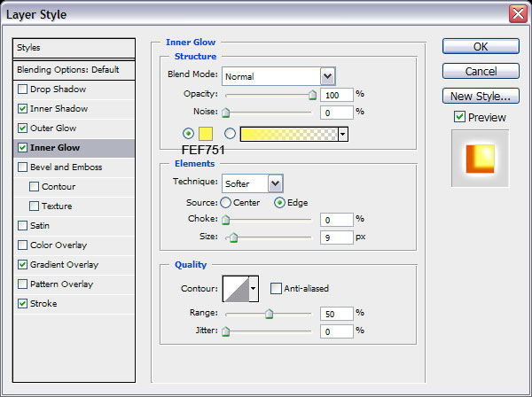Open the Technique dropdown
Image resolution: width=532 pixels, height=397 pixels.
pos(276,183)
